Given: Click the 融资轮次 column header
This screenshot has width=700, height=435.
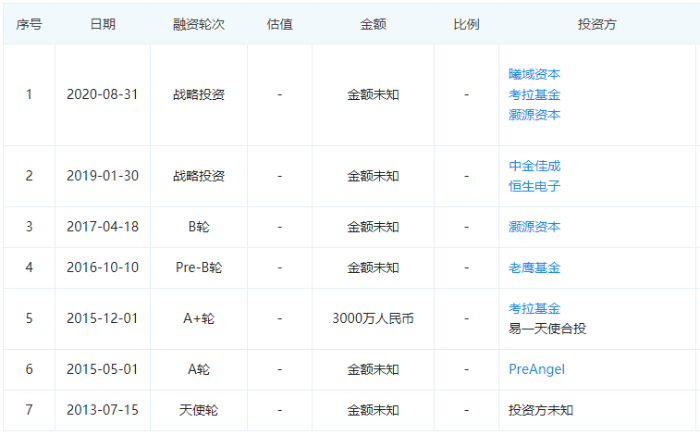Looking at the screenshot, I should click(199, 24).
